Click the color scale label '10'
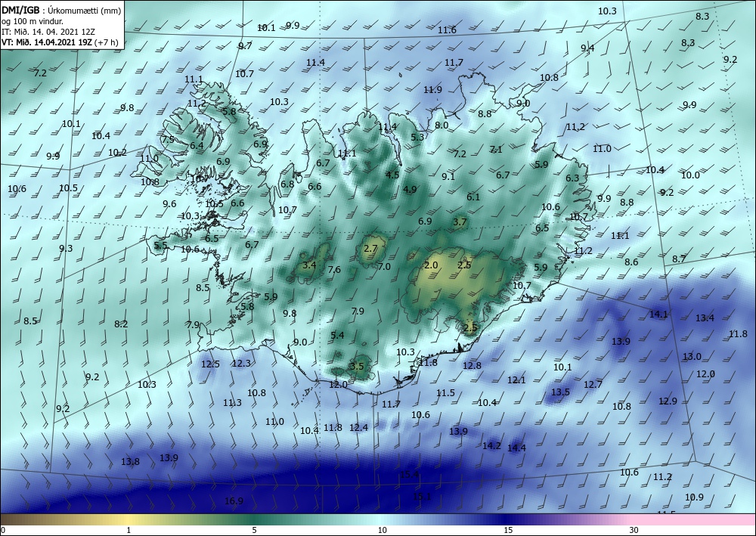 click(x=382, y=530)
